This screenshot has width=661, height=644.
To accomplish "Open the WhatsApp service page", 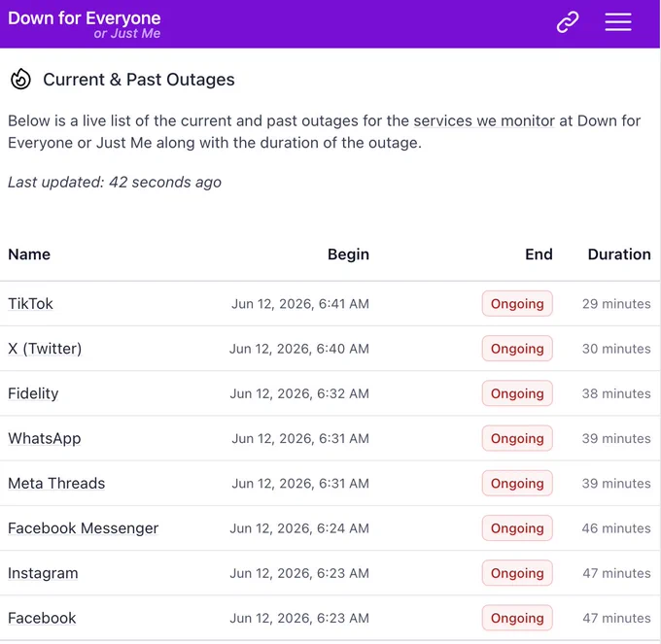I will (x=45, y=438).
